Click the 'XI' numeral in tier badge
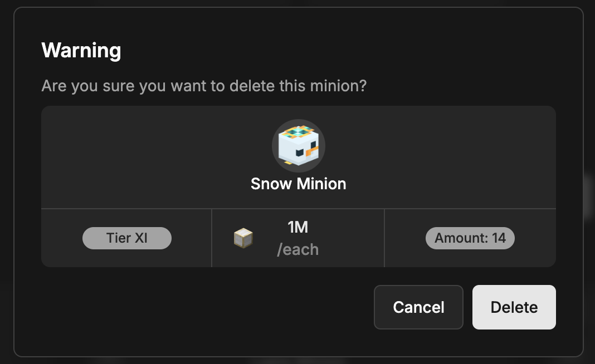 (x=140, y=238)
